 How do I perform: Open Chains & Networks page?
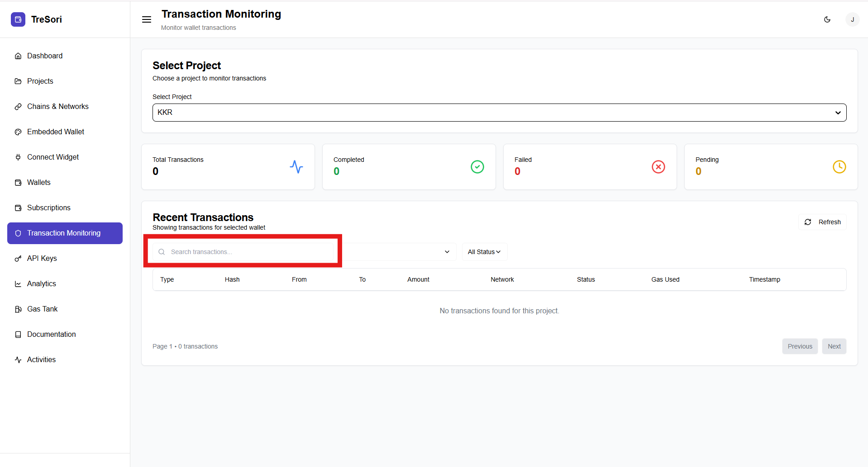point(57,106)
